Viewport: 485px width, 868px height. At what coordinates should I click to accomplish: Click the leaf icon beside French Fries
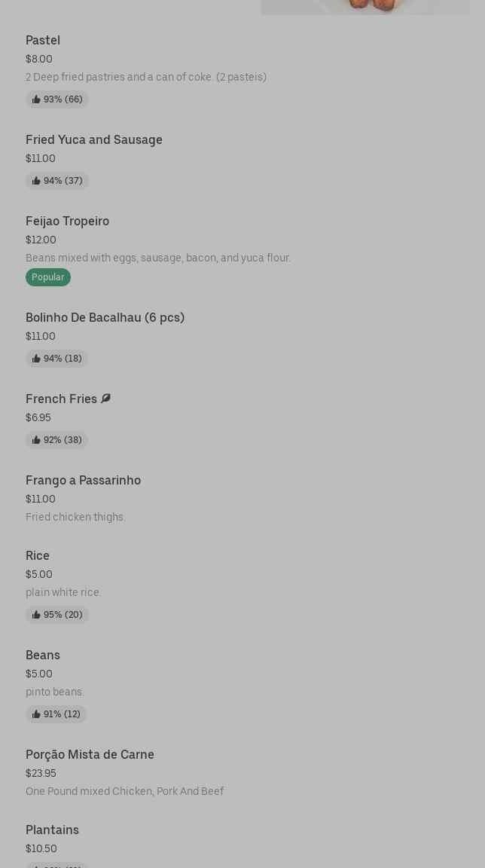105,399
